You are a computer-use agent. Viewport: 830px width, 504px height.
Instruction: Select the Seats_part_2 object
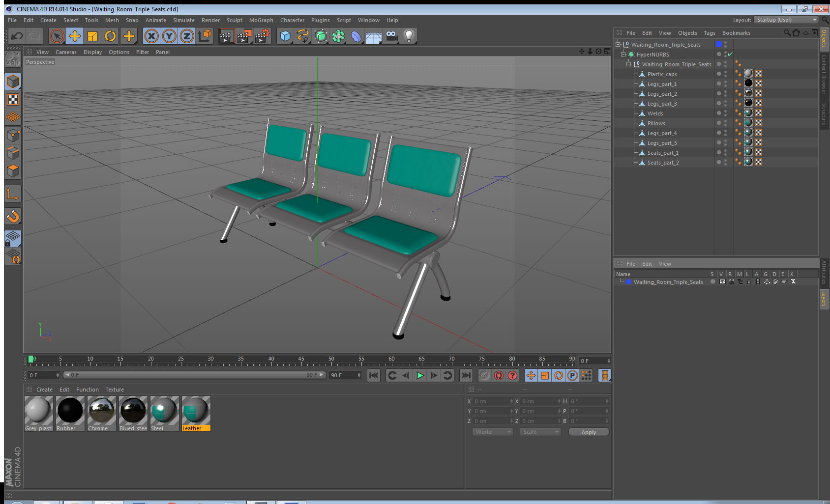(x=663, y=163)
